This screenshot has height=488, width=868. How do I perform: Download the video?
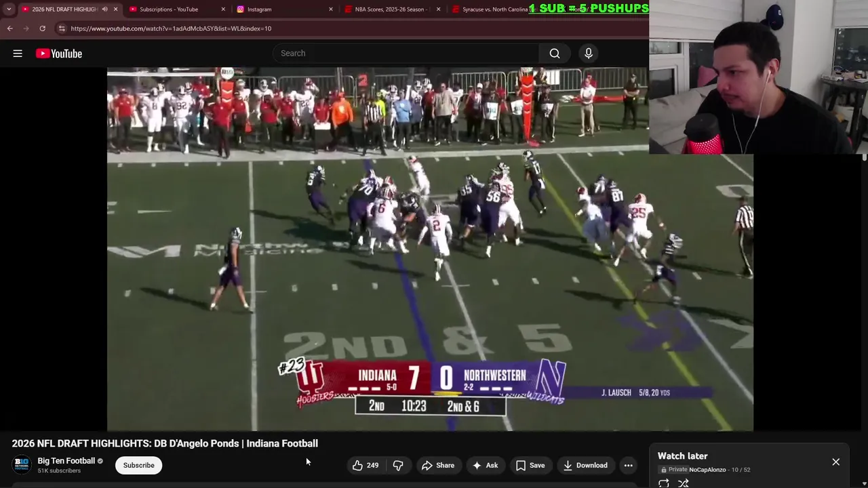click(x=585, y=465)
